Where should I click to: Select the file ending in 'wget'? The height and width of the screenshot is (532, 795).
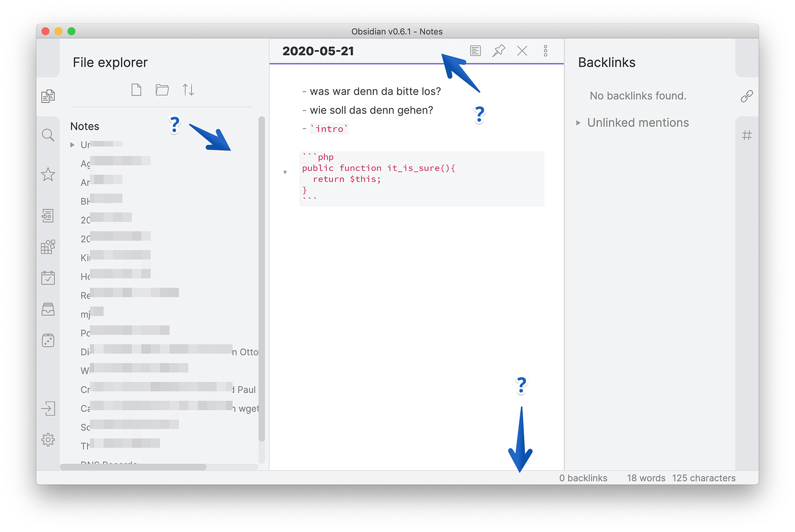coord(169,408)
